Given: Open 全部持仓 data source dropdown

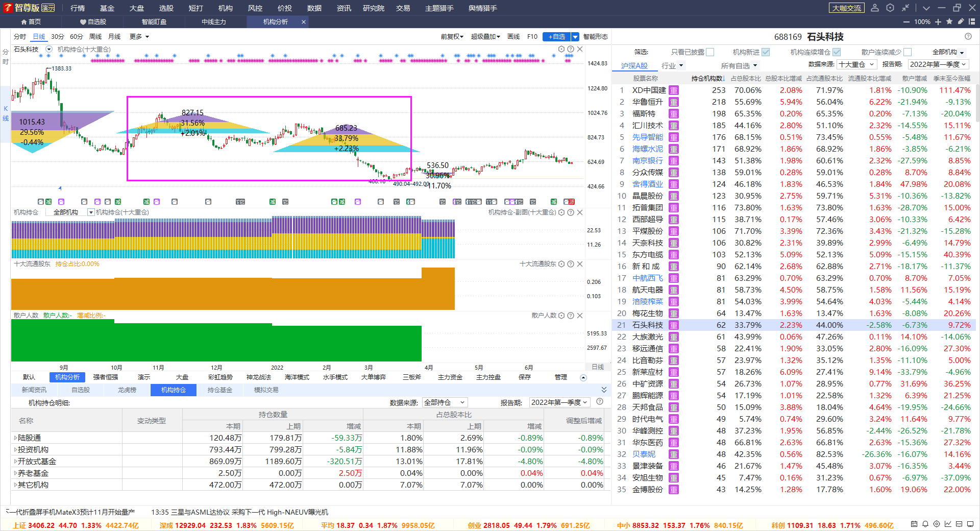Looking at the screenshot, I should [445, 402].
